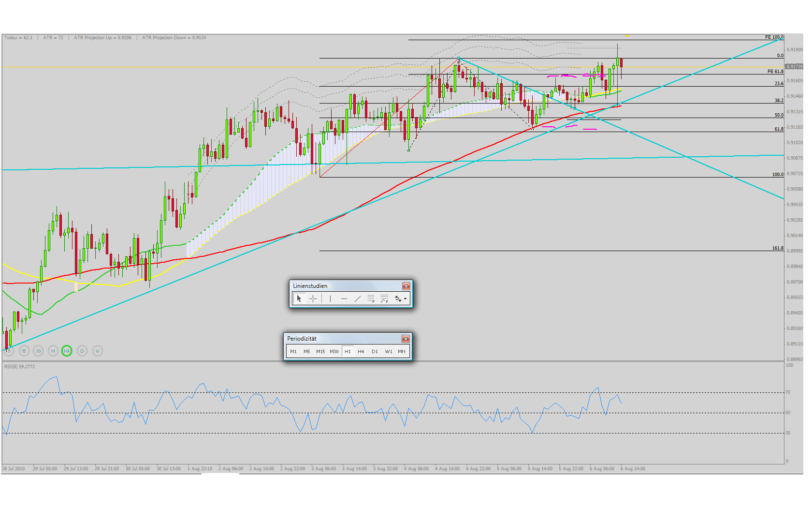Click the circular D daily indicator
Viewport: 812px width, 508px height.
click(x=82, y=351)
